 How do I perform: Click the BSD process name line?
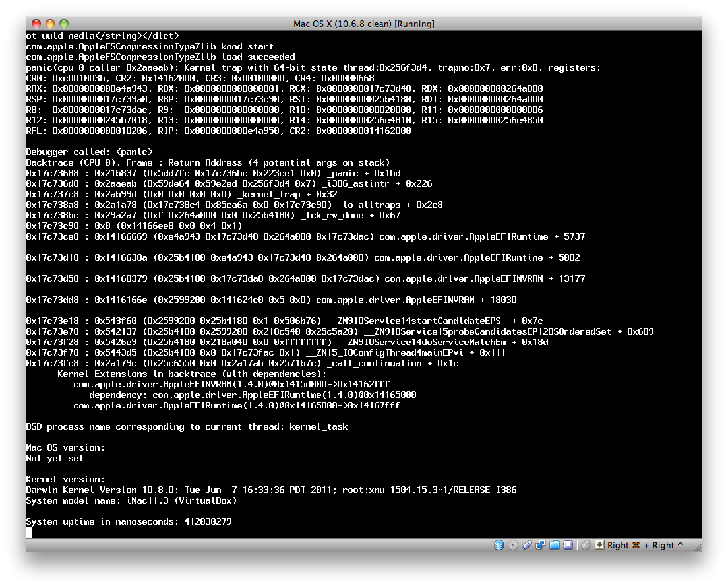pos(187,426)
